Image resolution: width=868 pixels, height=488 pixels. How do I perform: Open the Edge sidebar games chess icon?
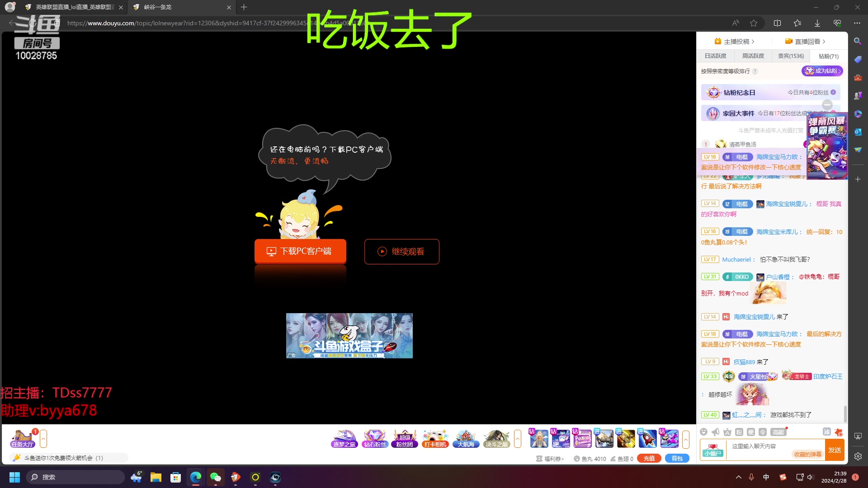pos(858,96)
